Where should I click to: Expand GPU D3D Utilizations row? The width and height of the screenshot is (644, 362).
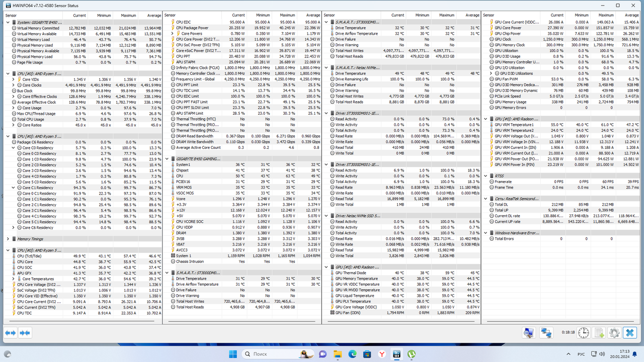pyautogui.click(x=491, y=73)
